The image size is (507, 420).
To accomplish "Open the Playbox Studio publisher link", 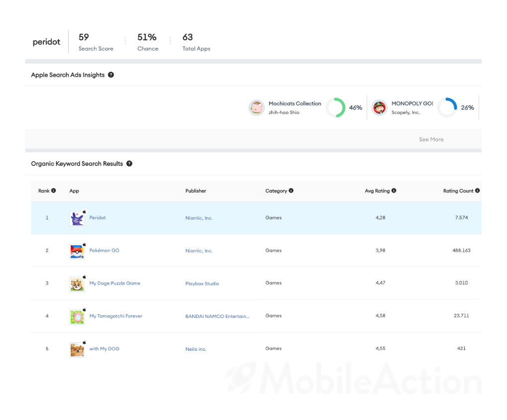I will [x=202, y=283].
